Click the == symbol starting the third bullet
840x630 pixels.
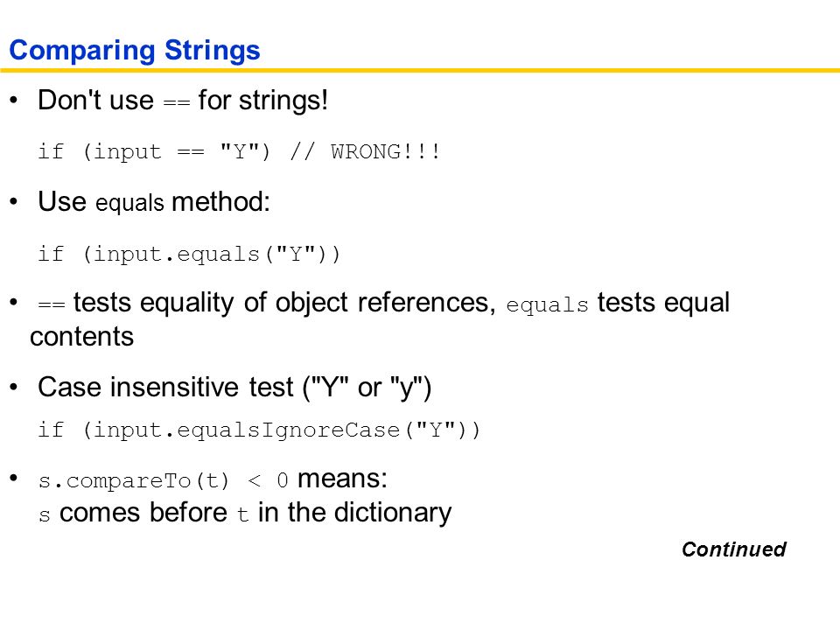click(x=52, y=304)
